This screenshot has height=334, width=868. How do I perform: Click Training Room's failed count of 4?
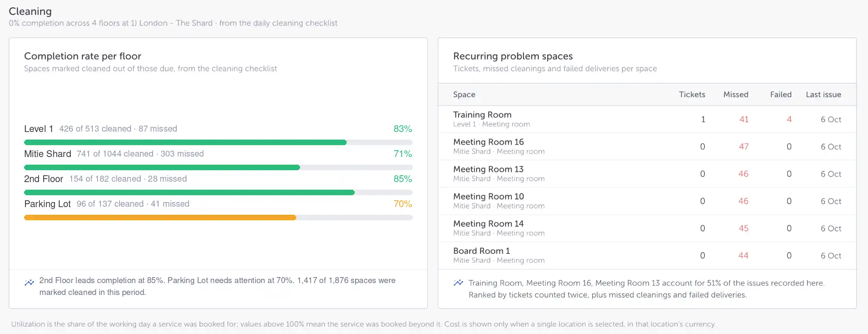[x=789, y=120]
